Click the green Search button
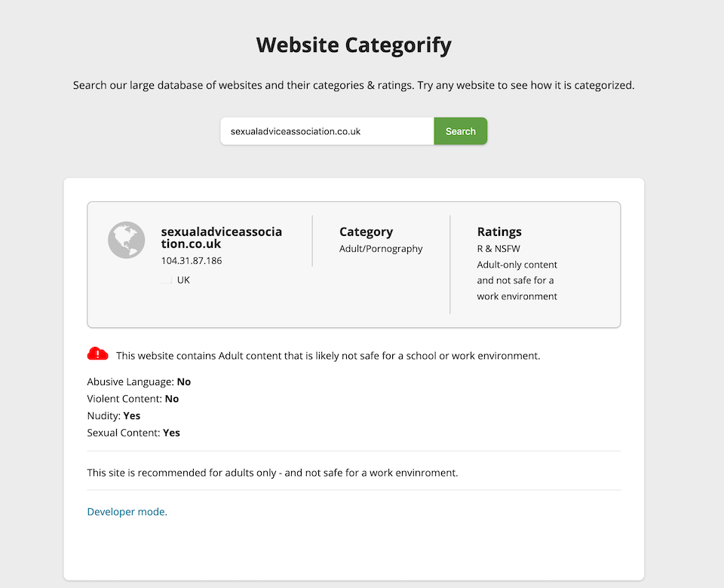This screenshot has width=724, height=588. tap(460, 131)
